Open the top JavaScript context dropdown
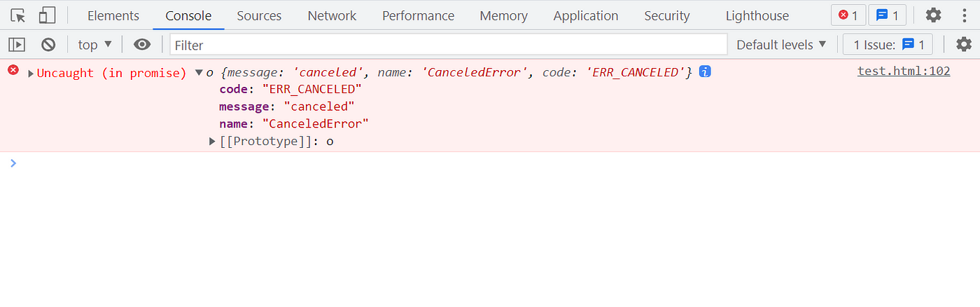This screenshot has height=307, width=980. point(94,45)
